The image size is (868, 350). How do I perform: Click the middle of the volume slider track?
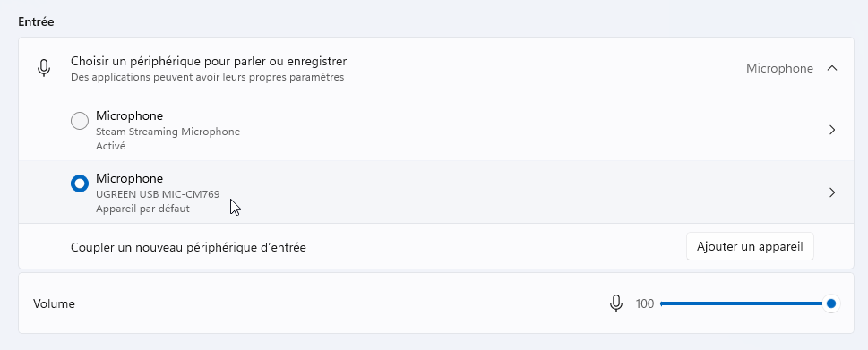pos(742,303)
